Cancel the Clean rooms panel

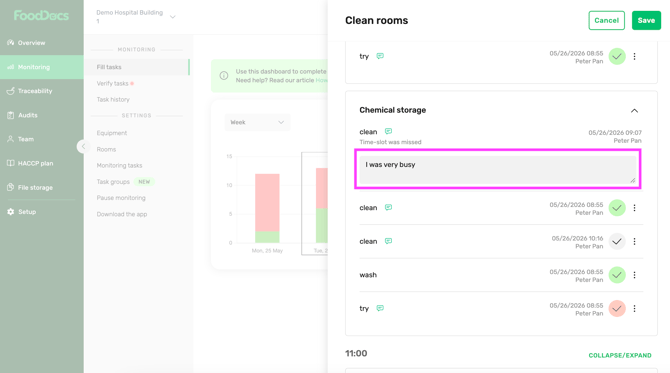[606, 20]
